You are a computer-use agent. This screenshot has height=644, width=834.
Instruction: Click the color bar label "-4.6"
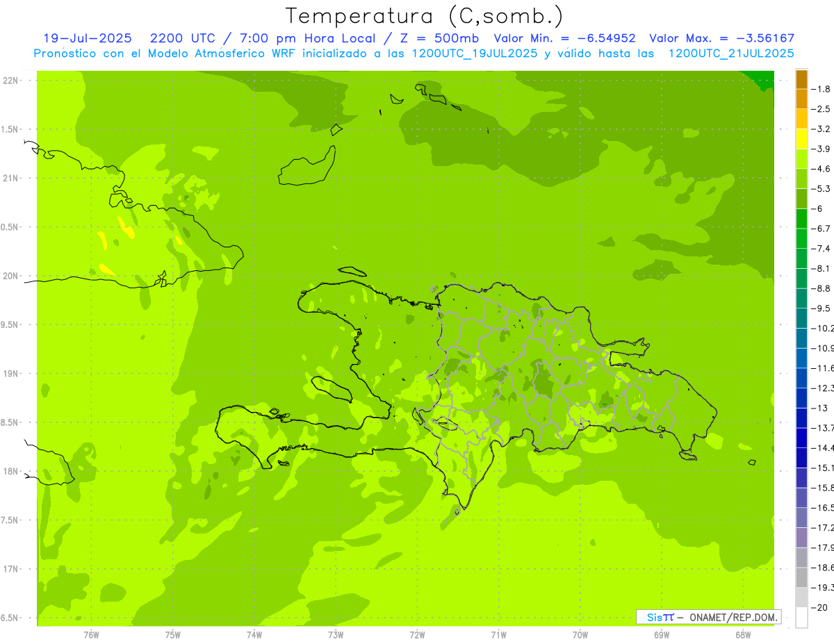[x=821, y=169]
